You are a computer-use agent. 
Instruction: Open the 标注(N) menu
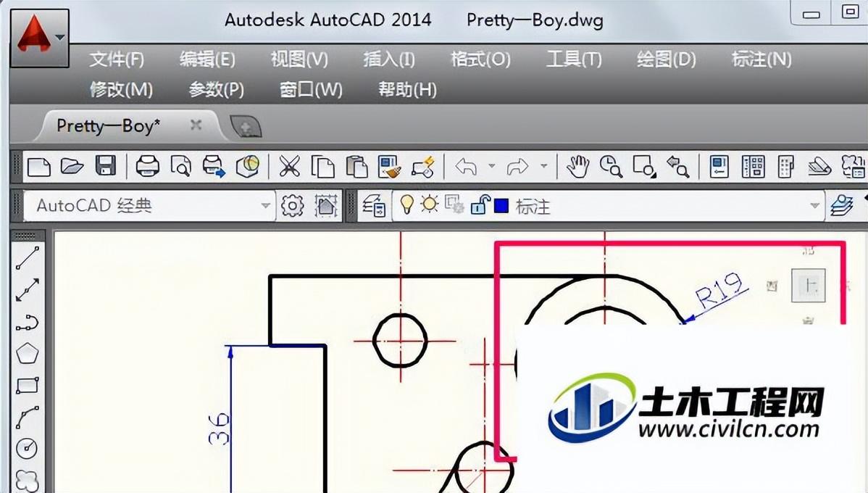click(x=761, y=59)
